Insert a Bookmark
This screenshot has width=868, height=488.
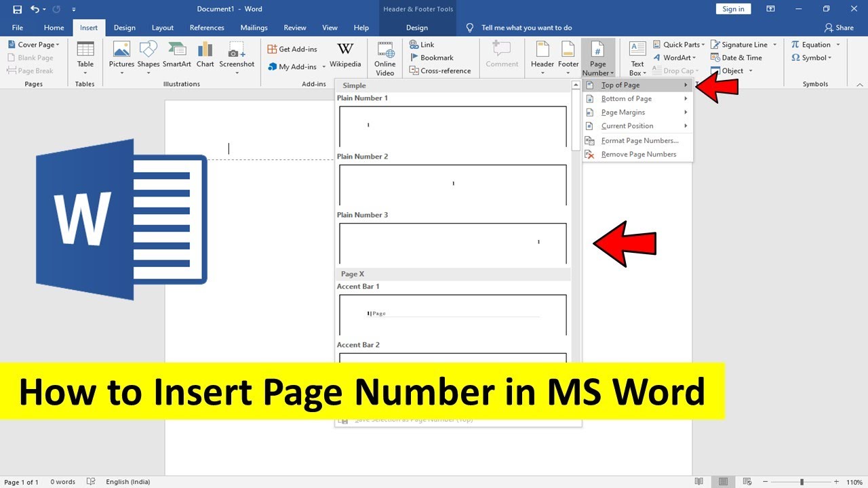click(x=431, y=58)
